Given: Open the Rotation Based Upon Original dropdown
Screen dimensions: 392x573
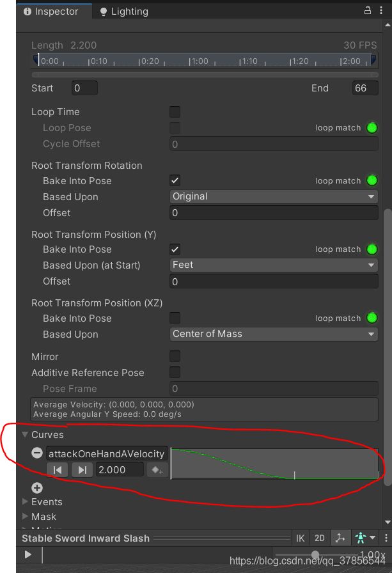Looking at the screenshot, I should coord(274,196).
